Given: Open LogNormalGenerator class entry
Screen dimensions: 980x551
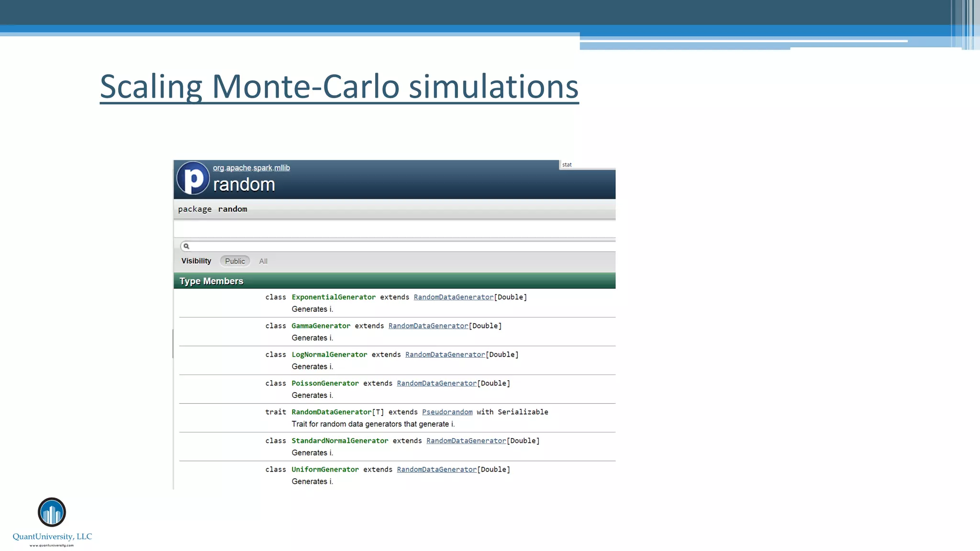Looking at the screenshot, I should (329, 354).
